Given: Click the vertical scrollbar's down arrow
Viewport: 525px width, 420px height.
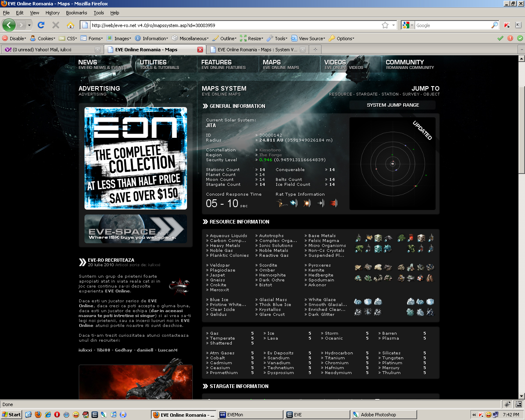Looking at the screenshot, I should pyautogui.click(x=521, y=396).
